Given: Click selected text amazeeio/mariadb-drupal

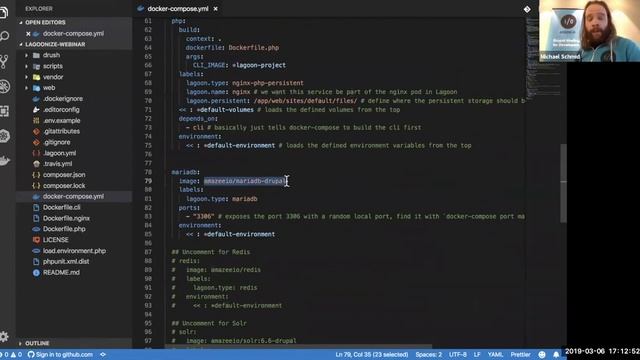Looking at the screenshot, I should [245, 181].
